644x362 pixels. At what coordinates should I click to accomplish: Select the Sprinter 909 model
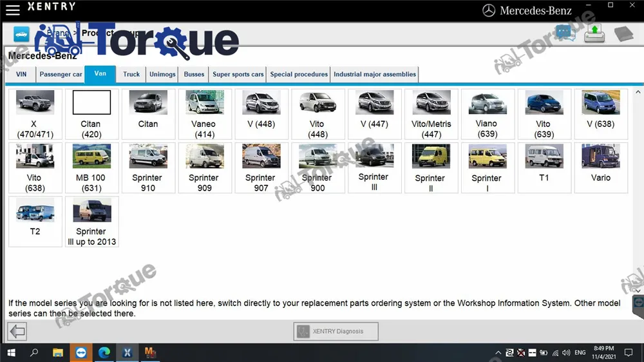coord(205,167)
